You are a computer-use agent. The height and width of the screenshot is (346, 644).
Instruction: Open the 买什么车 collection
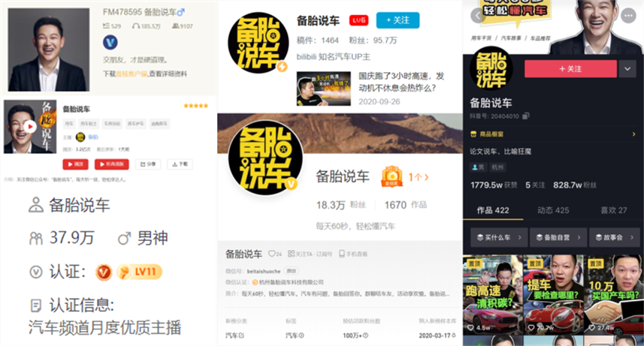(499, 237)
